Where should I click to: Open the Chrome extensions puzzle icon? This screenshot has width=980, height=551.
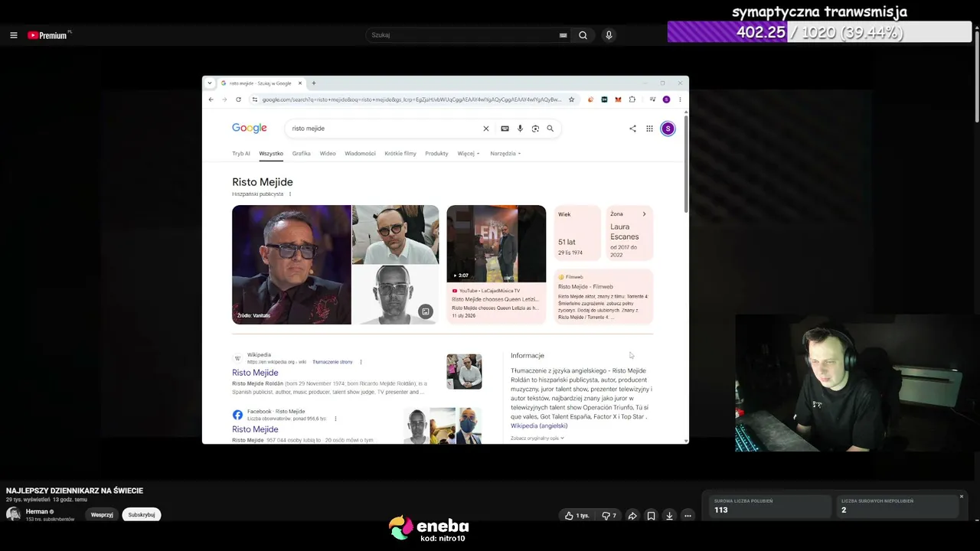click(x=632, y=99)
